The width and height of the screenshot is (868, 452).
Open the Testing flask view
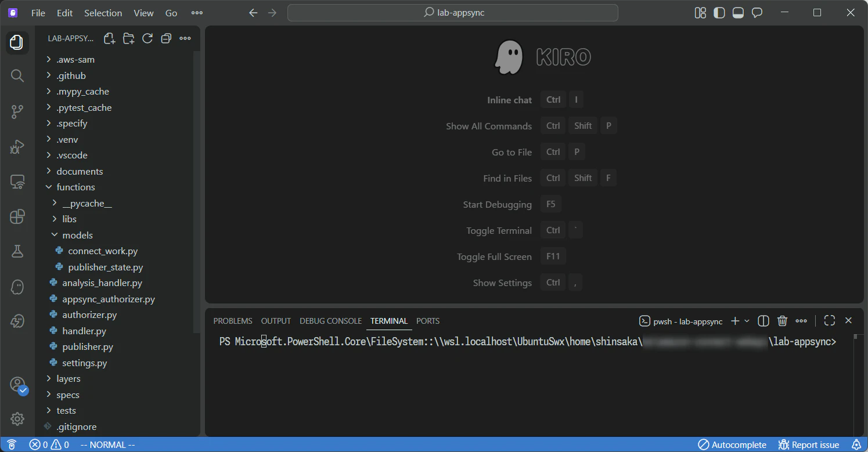17,251
